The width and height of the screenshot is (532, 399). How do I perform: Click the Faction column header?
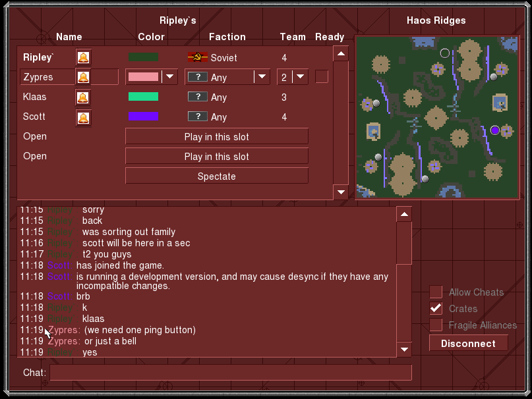[x=227, y=37]
